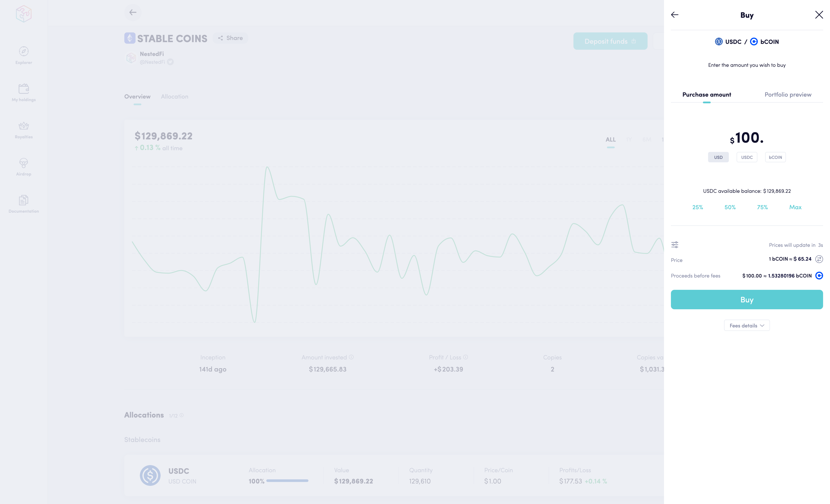Click the '+0.14 %' profit percentage

pos(596,481)
